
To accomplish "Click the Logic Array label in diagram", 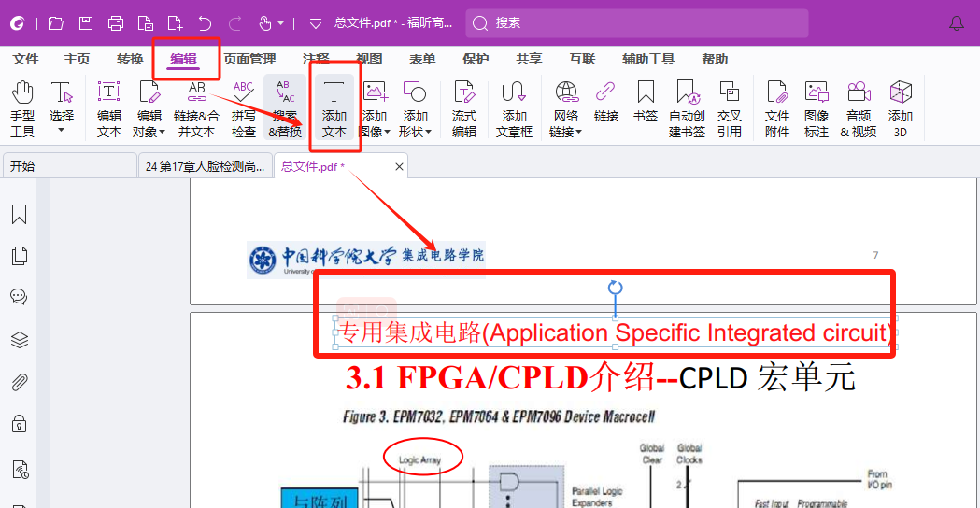I will 420,459.
